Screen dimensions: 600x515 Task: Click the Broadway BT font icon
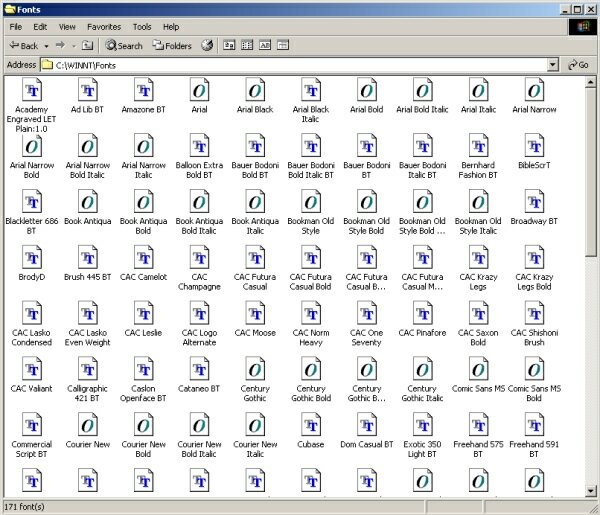(534, 203)
